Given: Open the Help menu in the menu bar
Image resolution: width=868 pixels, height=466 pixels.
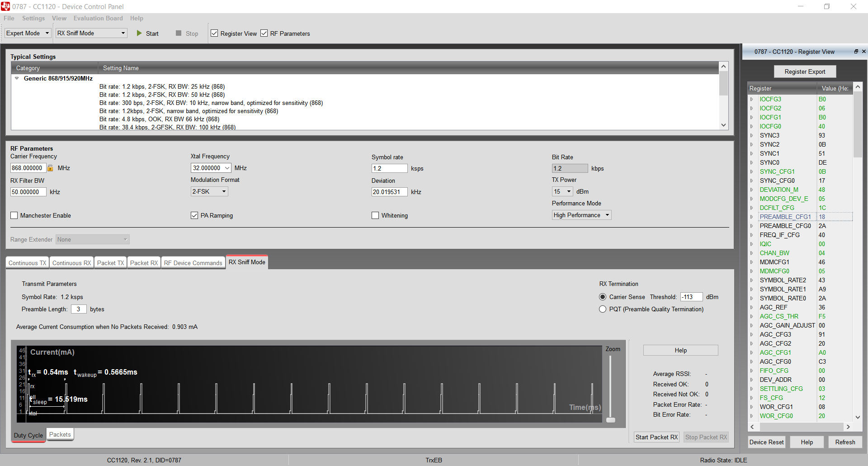Looking at the screenshot, I should click(137, 18).
